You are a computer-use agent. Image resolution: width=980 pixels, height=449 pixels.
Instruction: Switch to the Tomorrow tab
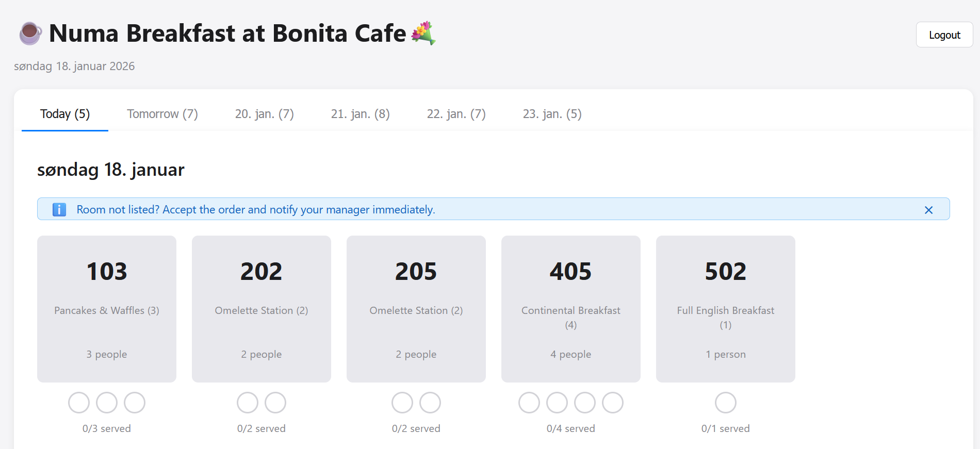pos(162,113)
